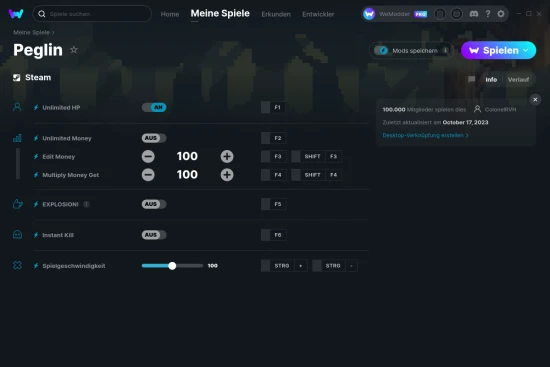This screenshot has width=550, height=367.
Task: Click the crossed-tools icon by Spielgeschwindigkeit
Action: tap(17, 266)
